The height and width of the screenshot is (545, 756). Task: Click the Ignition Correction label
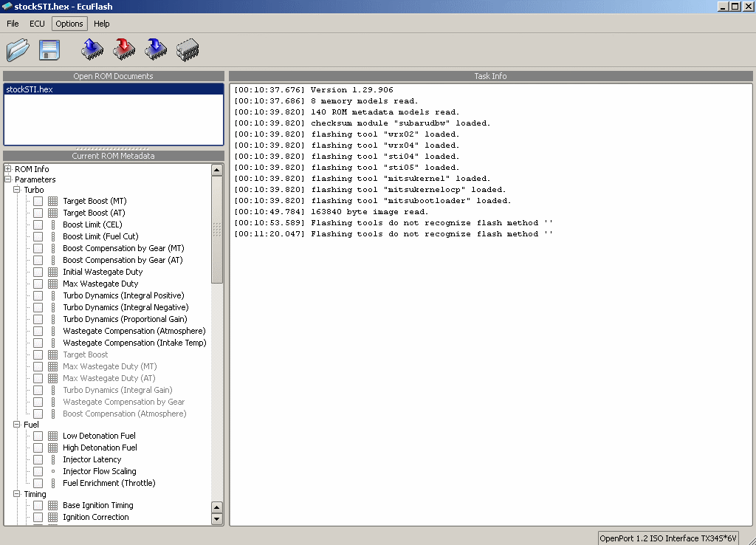point(96,517)
